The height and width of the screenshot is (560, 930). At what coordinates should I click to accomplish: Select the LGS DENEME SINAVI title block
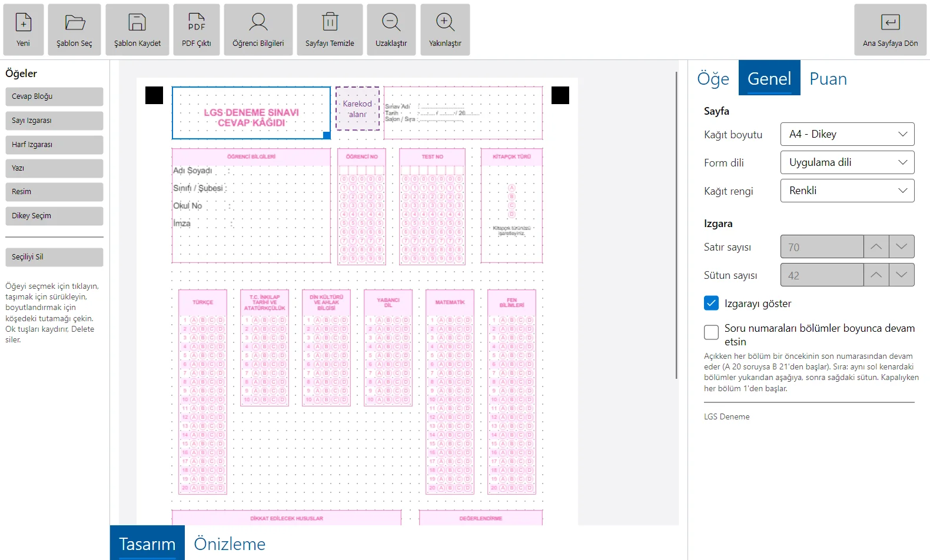point(251,113)
